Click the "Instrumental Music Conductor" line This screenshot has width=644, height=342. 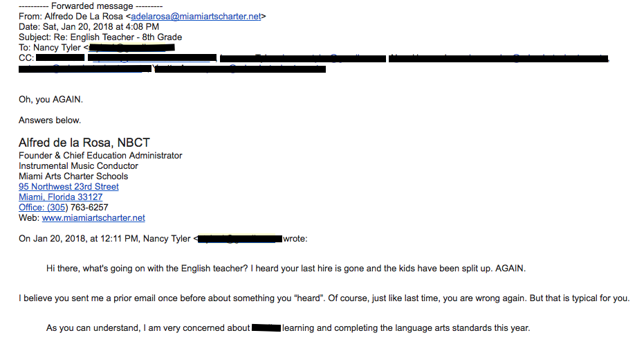click(x=78, y=166)
